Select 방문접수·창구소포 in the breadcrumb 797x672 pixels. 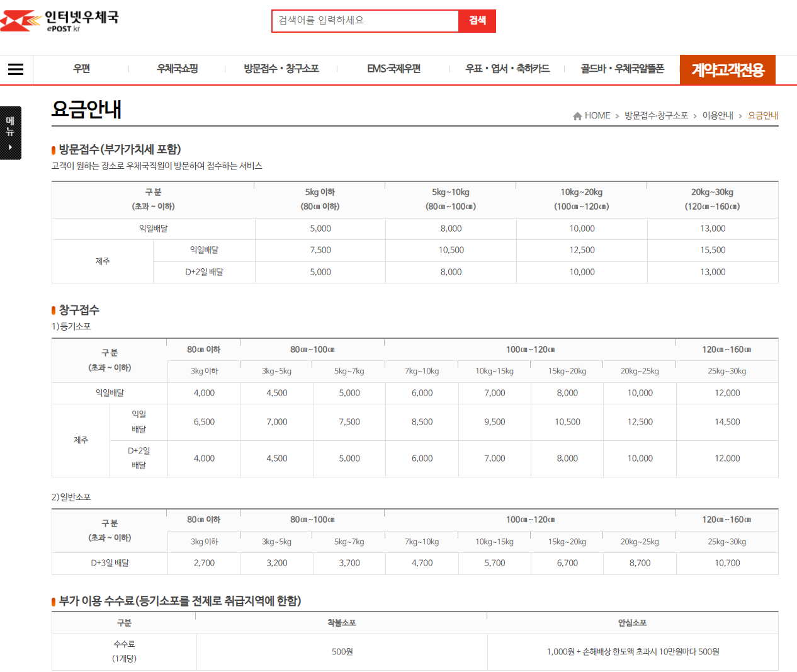[x=657, y=115]
